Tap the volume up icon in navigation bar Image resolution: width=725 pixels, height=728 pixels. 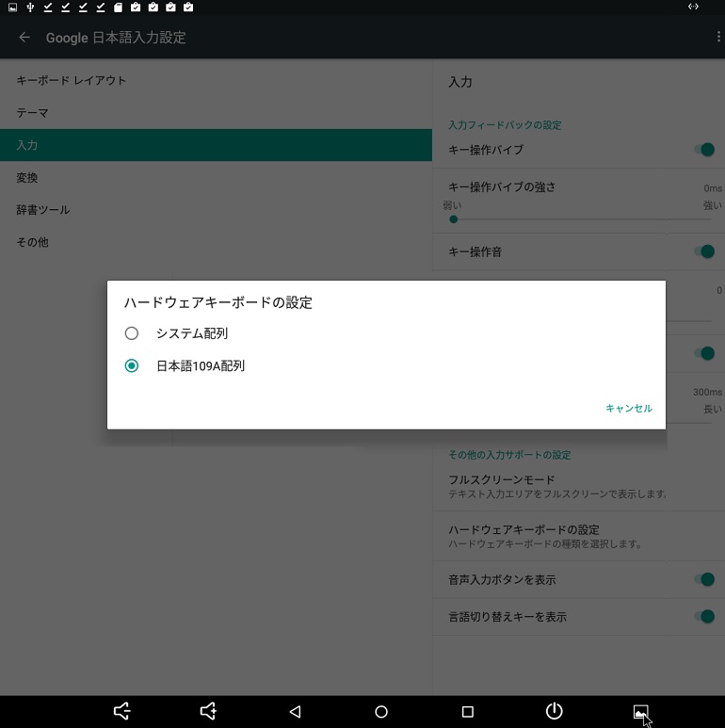point(208,711)
